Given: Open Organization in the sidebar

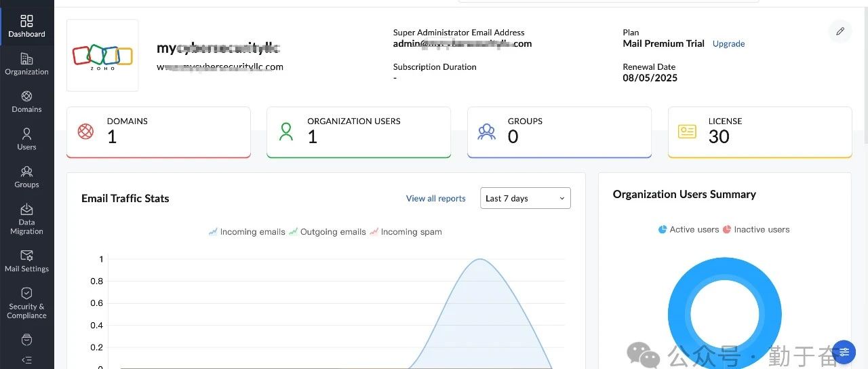Looking at the screenshot, I should [27, 64].
